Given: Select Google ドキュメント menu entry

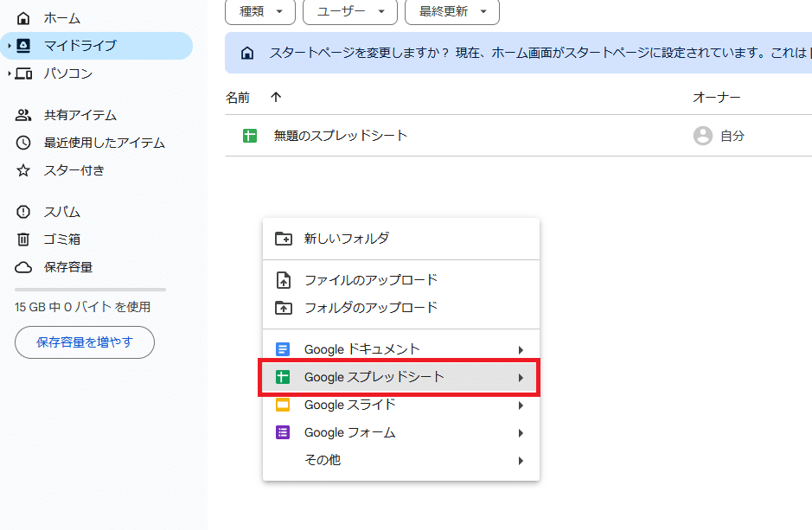Looking at the screenshot, I should (401, 349).
